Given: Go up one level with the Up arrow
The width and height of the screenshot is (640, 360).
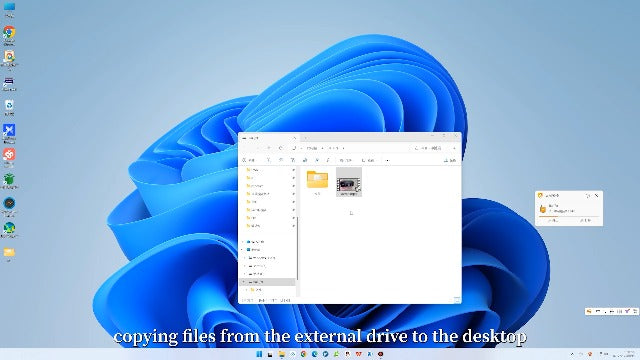Looking at the screenshot, I should coord(269,148).
